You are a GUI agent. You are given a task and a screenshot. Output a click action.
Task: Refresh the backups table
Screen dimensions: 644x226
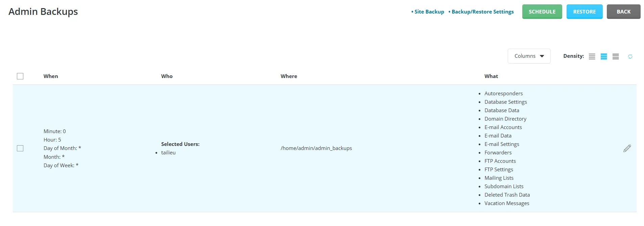(630, 56)
